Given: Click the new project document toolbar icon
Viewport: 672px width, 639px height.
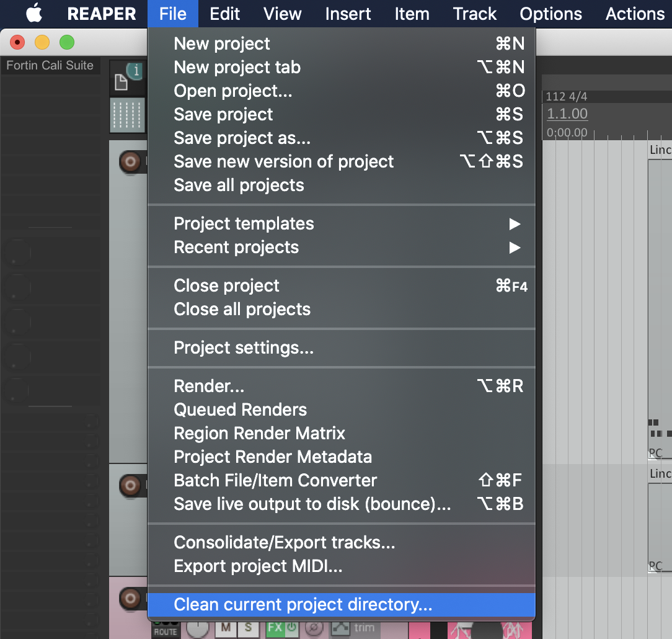Looking at the screenshot, I should pyautogui.click(x=122, y=82).
